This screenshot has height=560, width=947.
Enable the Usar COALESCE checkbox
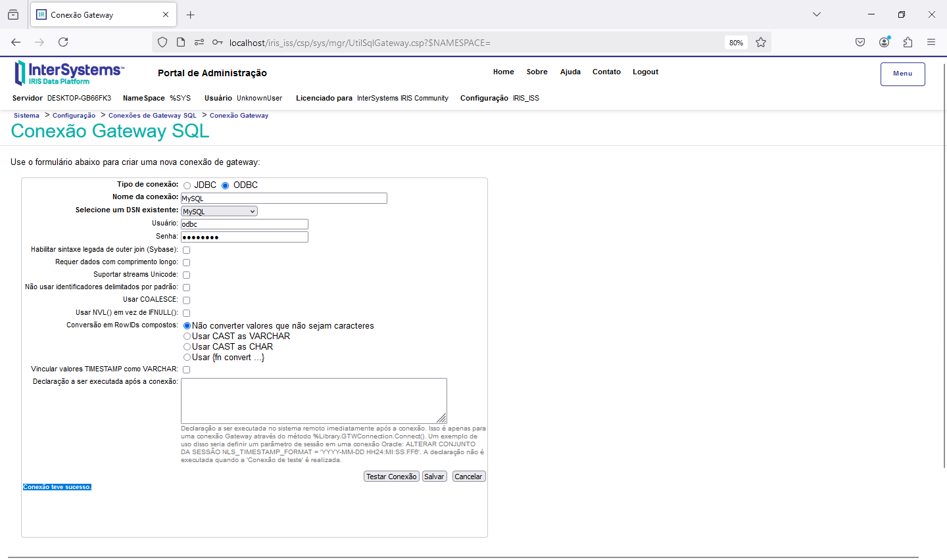click(x=187, y=300)
